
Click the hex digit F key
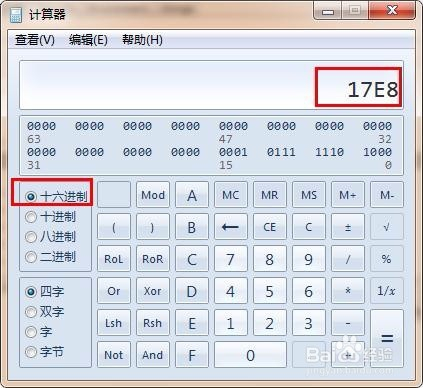point(192,355)
